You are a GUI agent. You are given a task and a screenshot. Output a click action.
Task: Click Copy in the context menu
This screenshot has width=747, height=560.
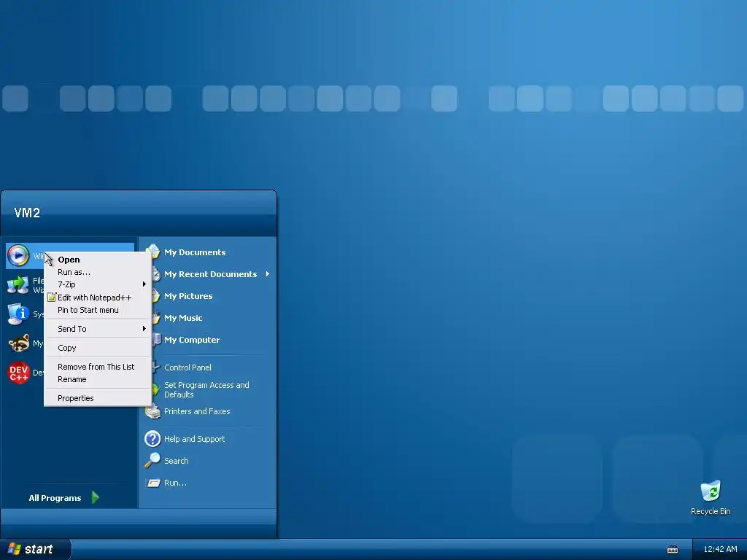(x=98, y=348)
